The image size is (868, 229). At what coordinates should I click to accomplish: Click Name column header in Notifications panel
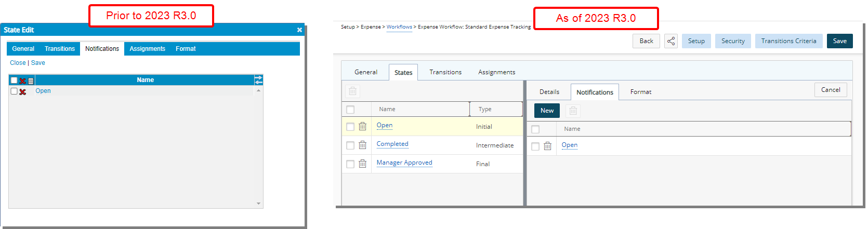pos(704,129)
